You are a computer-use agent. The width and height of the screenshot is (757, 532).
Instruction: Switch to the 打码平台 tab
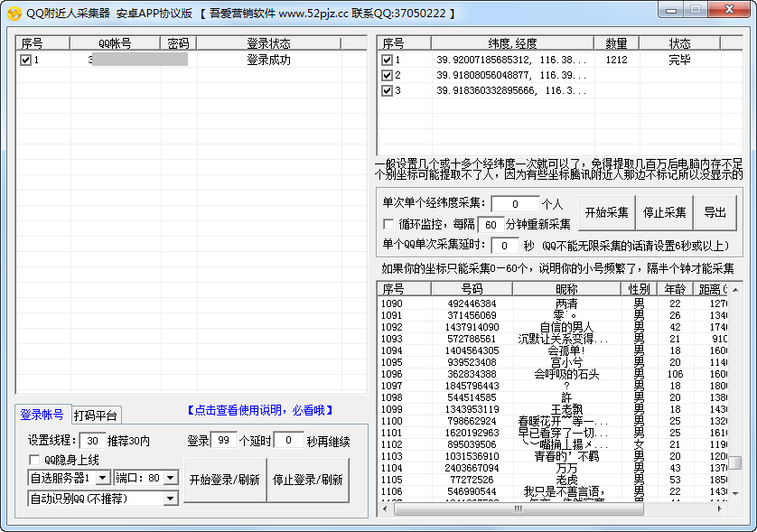pyautogui.click(x=95, y=415)
